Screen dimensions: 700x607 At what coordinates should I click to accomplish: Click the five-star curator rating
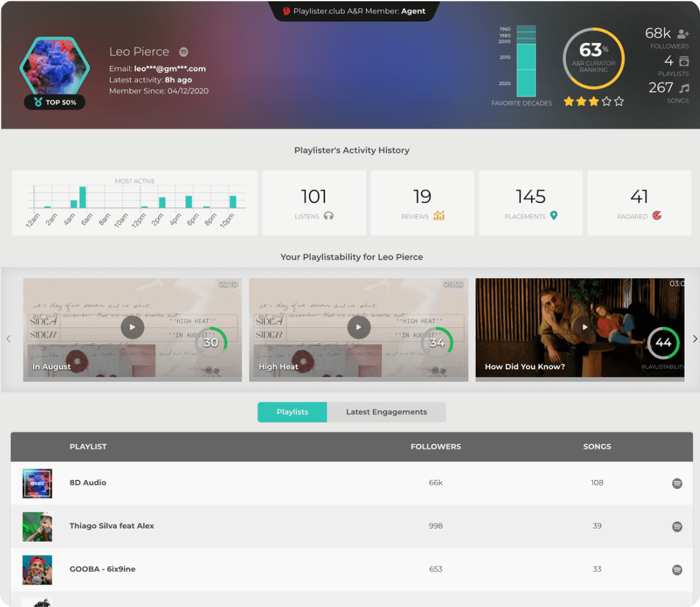593,102
